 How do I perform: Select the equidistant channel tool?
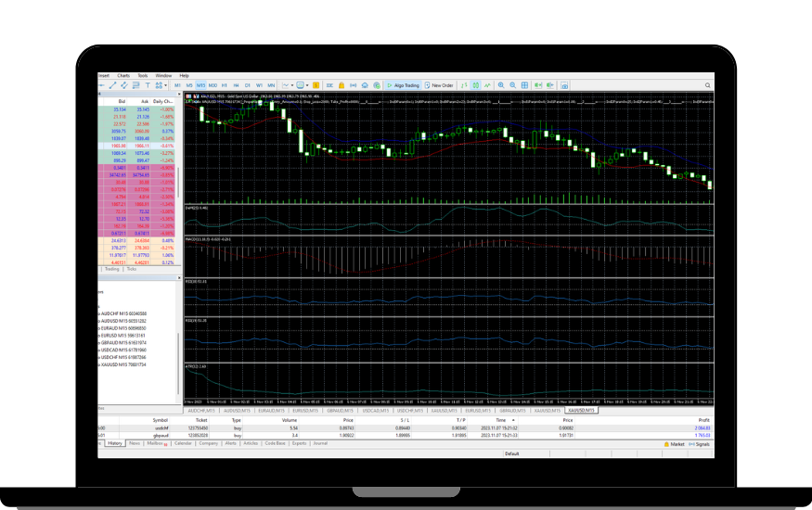124,85
